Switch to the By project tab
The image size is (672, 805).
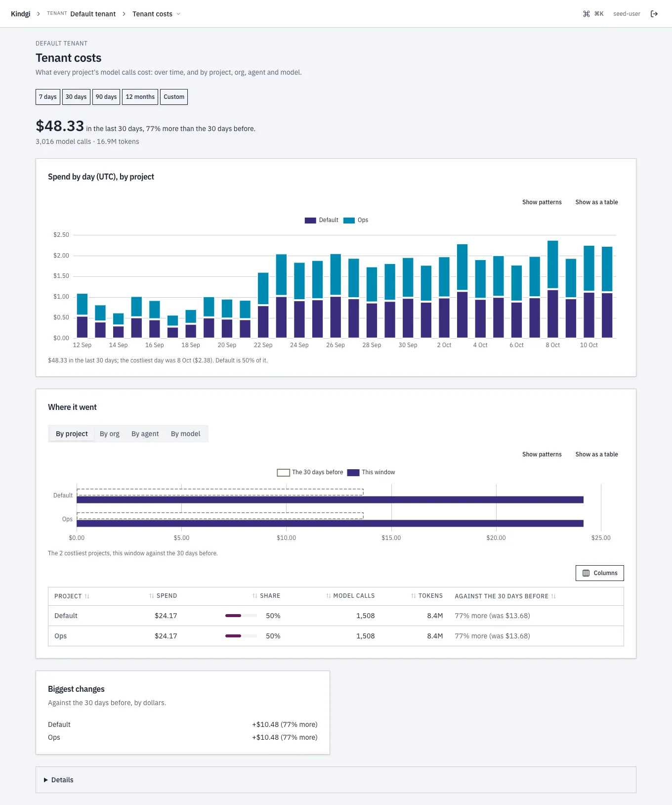72,434
